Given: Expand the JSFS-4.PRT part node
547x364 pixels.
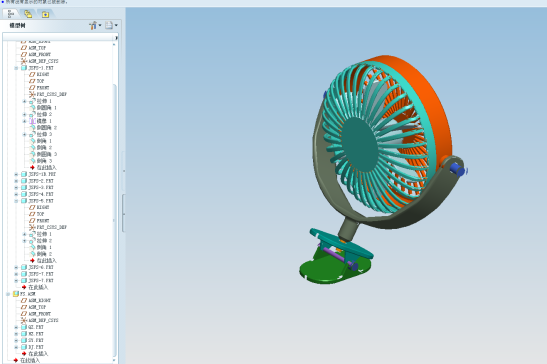Looking at the screenshot, I should click(x=16, y=194).
